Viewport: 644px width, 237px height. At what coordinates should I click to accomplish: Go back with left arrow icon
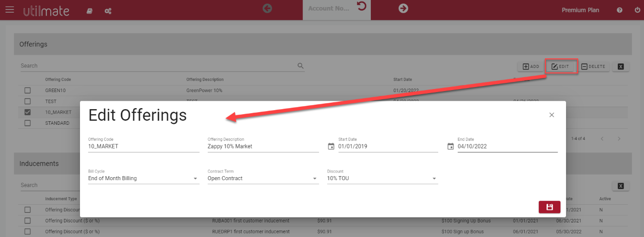[x=267, y=8]
